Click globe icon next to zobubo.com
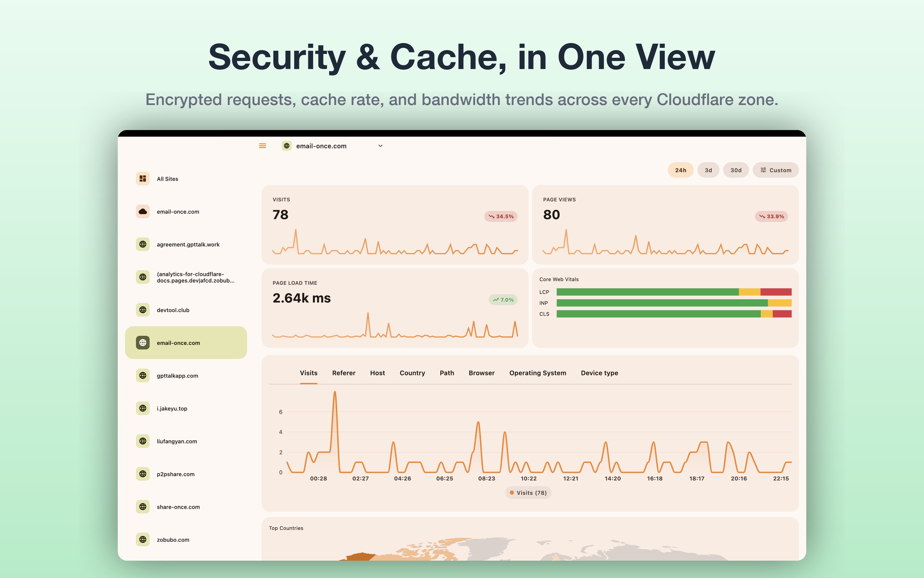The height and width of the screenshot is (578, 924). 143,539
